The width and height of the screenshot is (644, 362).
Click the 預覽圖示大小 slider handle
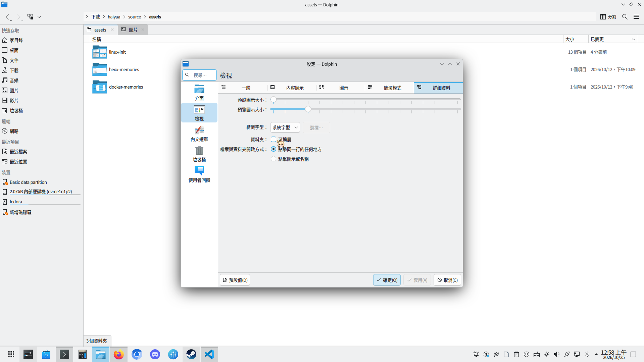pos(308,109)
